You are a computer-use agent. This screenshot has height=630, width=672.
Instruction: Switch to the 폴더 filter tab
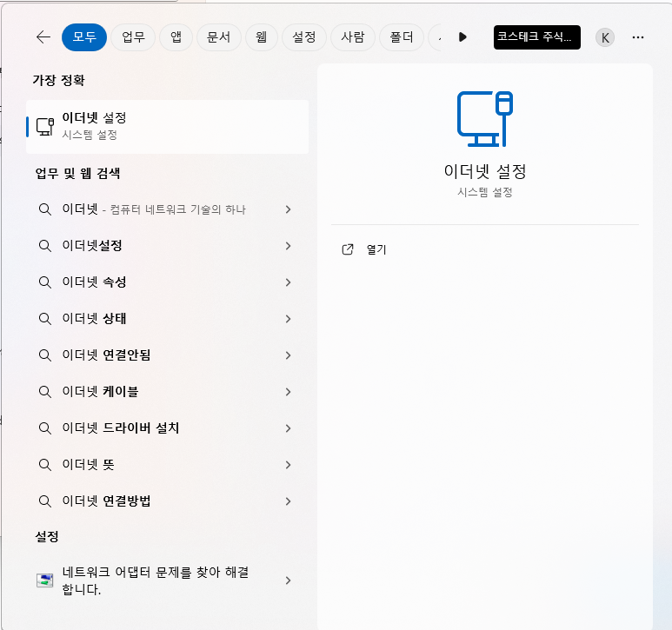402,37
